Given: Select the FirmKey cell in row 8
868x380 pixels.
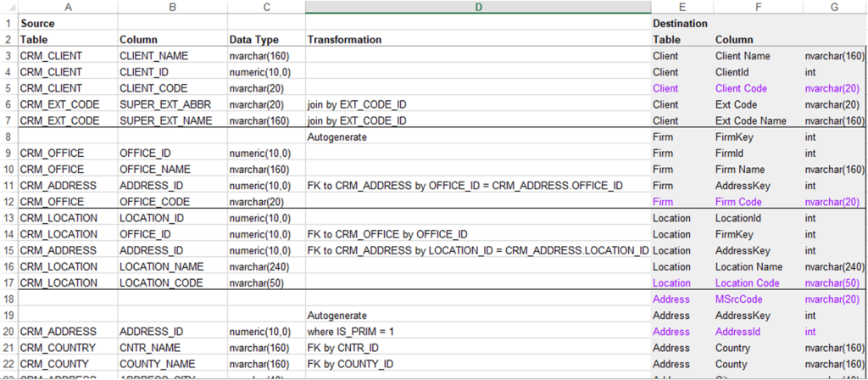Looking at the screenshot, I should (758, 137).
